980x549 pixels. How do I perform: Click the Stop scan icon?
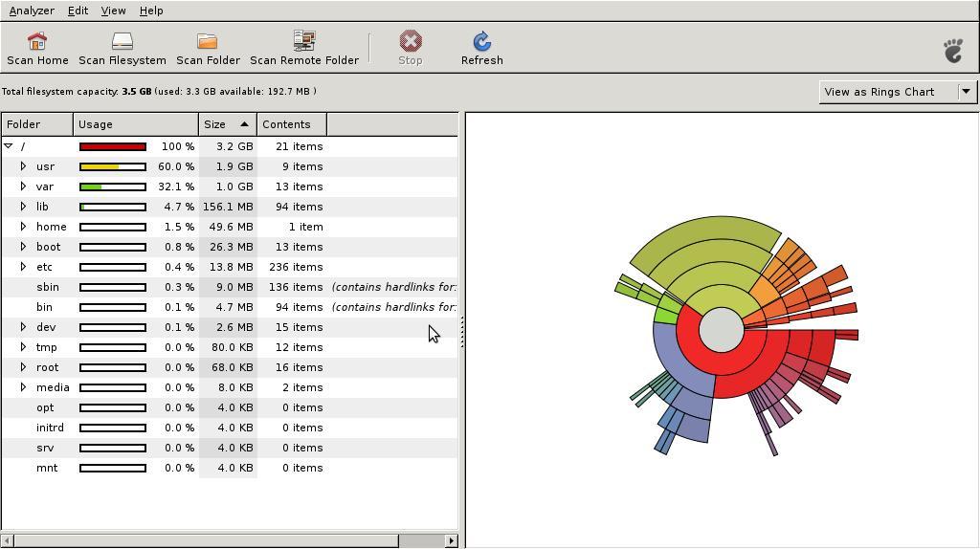pyautogui.click(x=411, y=41)
